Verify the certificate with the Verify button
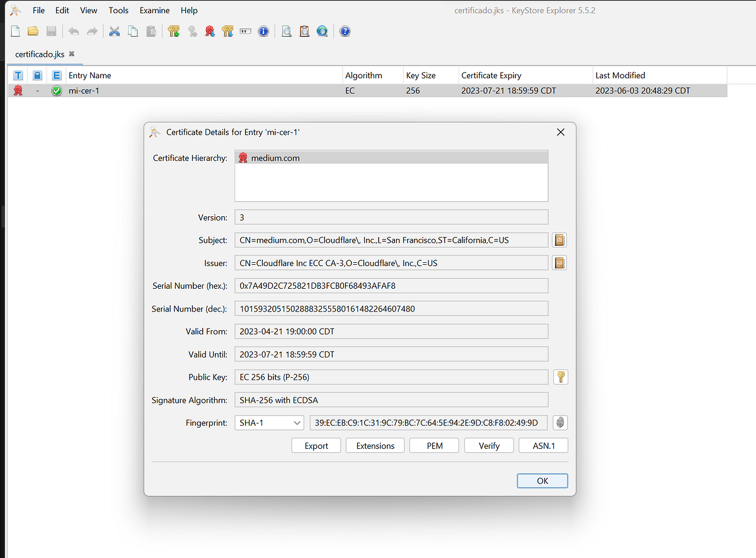 [489, 445]
